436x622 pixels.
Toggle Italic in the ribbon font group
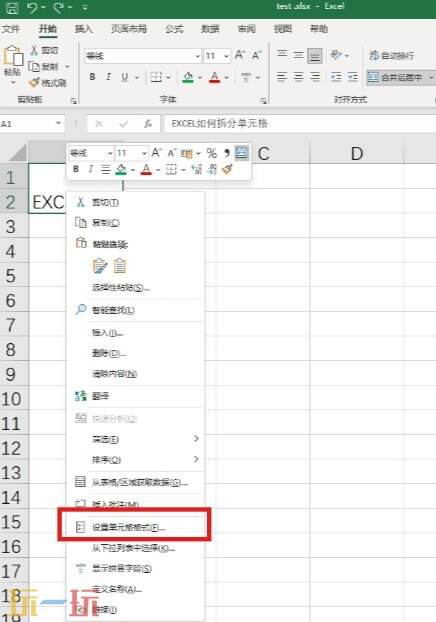pos(108,77)
